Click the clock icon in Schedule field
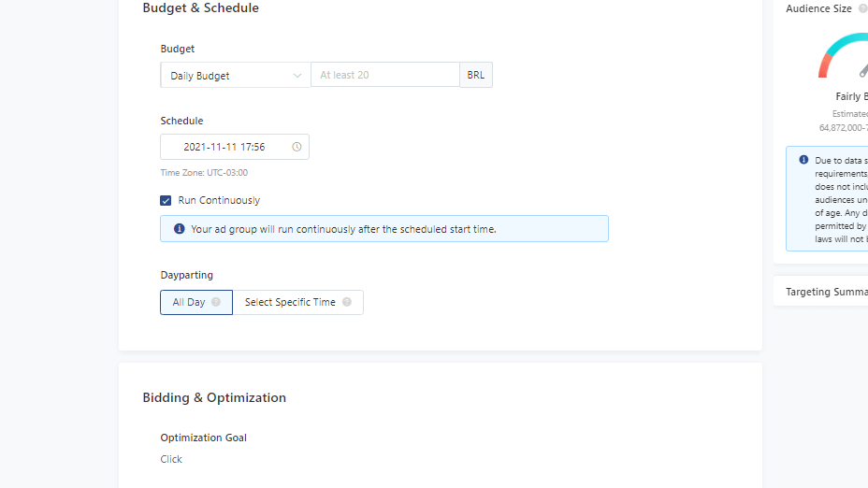This screenshot has height=488, width=868. (297, 147)
